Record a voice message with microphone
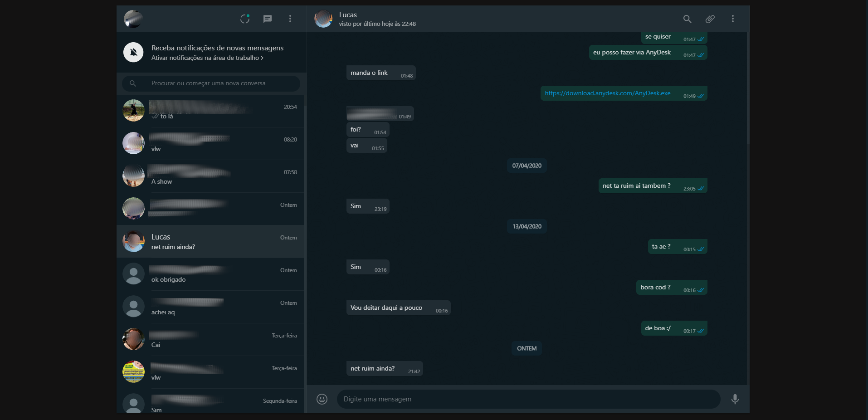Image resolution: width=868 pixels, height=420 pixels. point(735,399)
